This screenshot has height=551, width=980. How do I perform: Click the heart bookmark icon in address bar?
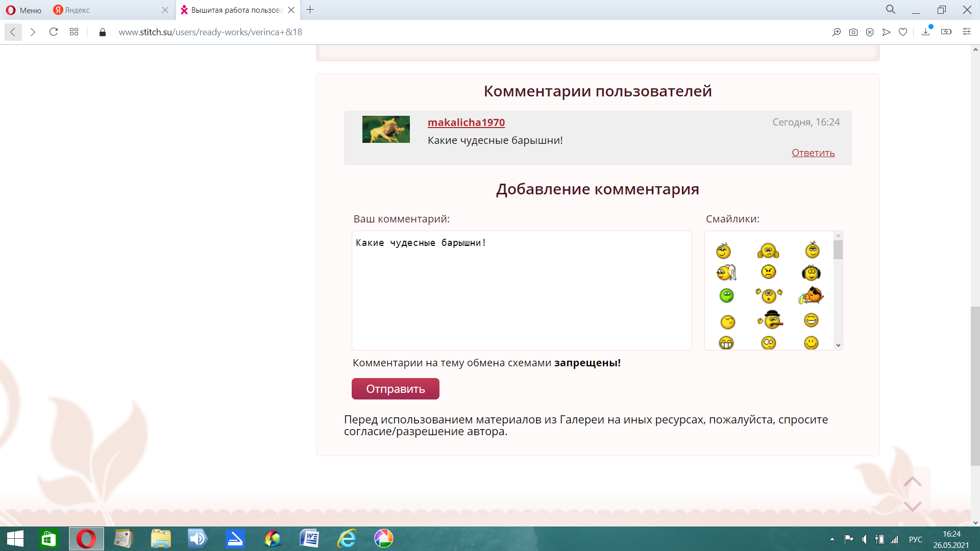click(903, 32)
